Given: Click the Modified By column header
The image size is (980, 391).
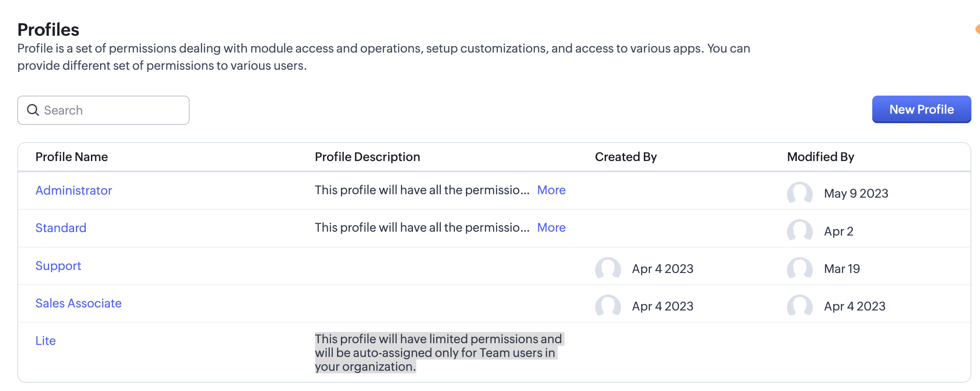Looking at the screenshot, I should point(821,157).
